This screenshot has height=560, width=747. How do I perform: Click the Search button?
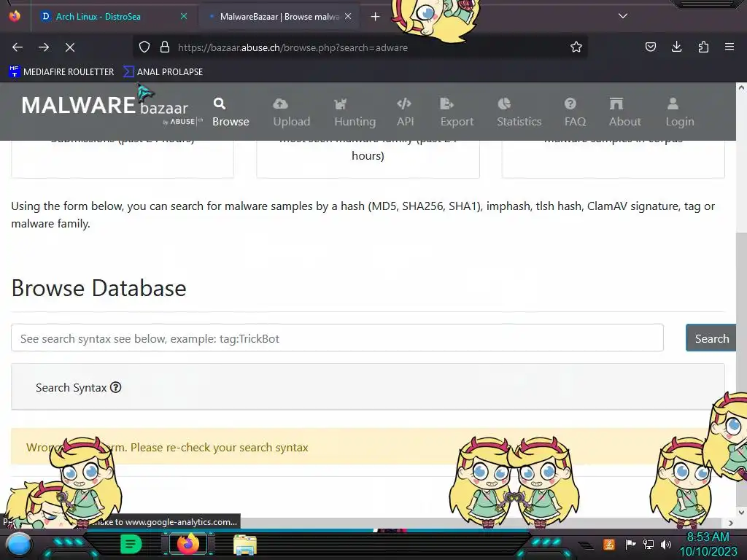tap(711, 338)
